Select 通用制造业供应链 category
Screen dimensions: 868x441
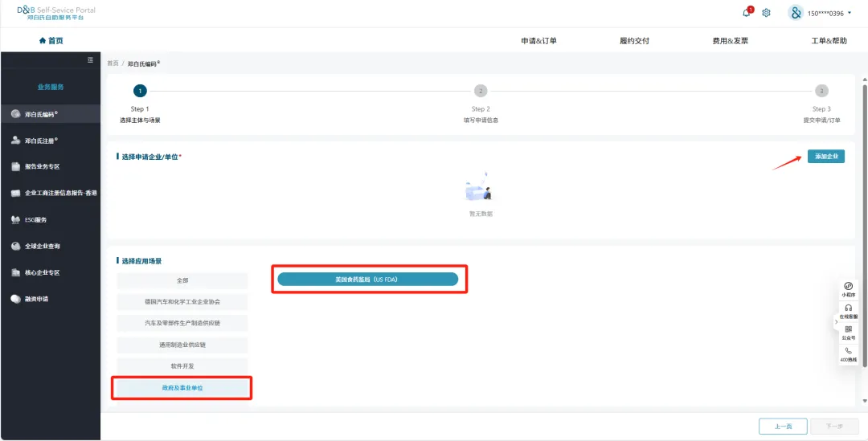[182, 345]
